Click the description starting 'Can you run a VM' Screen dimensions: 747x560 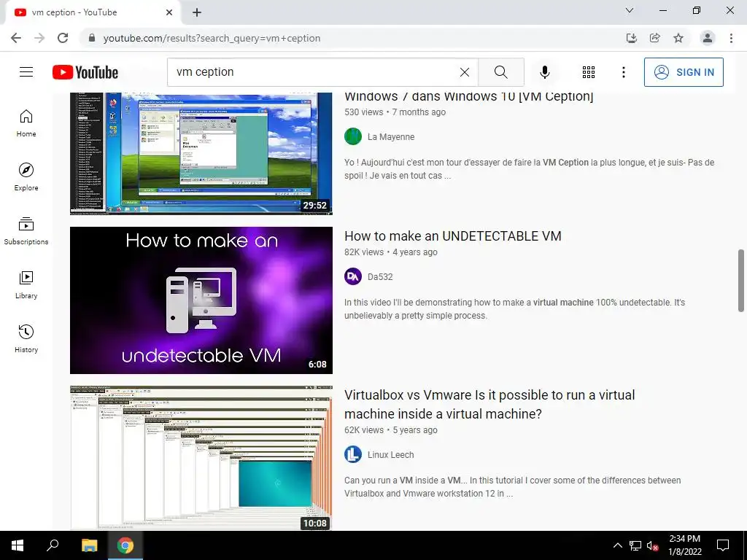[512, 486]
